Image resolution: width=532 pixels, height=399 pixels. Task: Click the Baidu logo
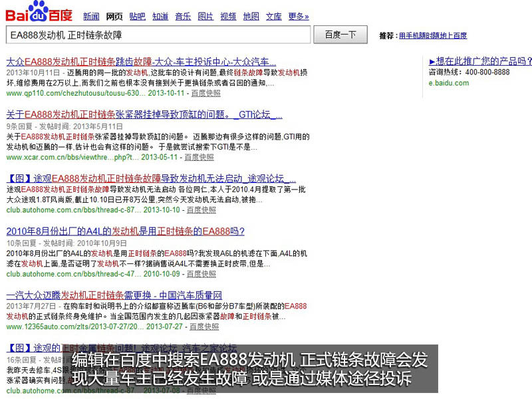pyautogui.click(x=39, y=12)
